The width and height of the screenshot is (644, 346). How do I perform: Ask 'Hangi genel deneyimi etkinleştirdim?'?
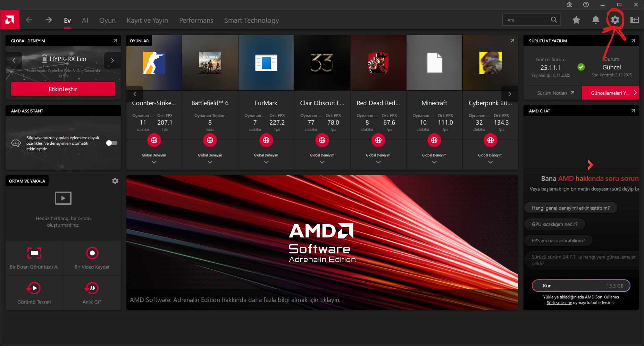point(571,208)
